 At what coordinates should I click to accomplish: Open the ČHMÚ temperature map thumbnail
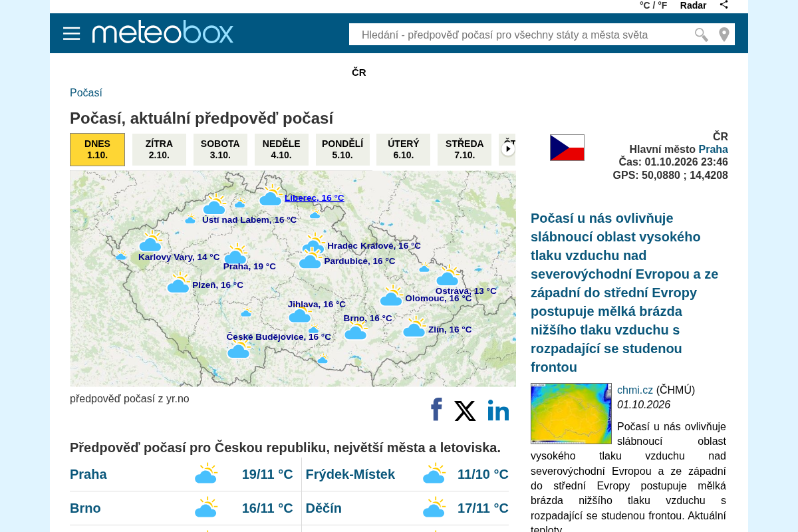click(x=571, y=414)
